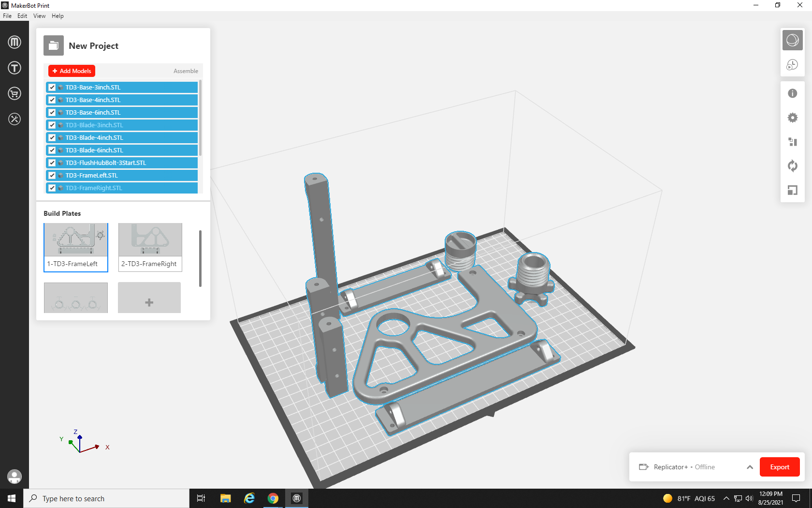Open the Windows Start menu
The height and width of the screenshot is (508, 812).
point(12,498)
